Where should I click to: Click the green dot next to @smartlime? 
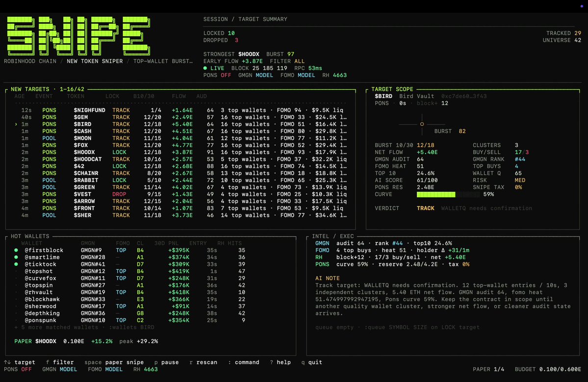click(16, 257)
